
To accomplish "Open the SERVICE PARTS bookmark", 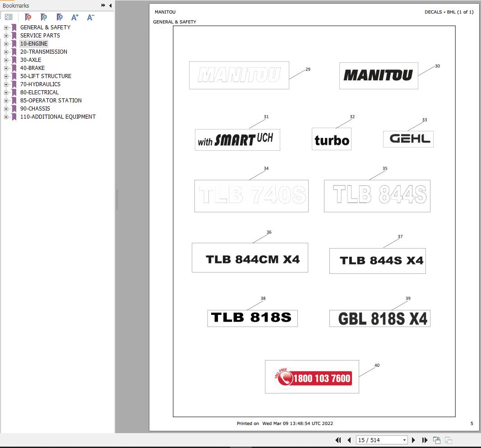I will point(40,35).
